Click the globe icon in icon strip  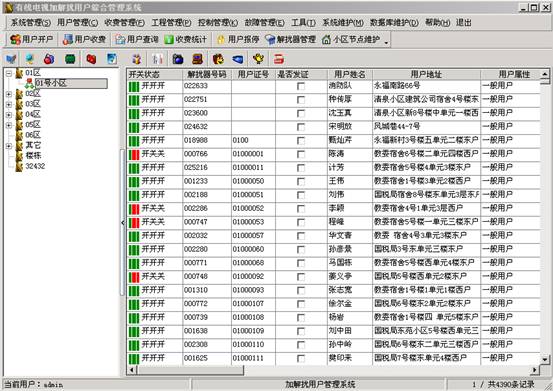[x=30, y=59]
